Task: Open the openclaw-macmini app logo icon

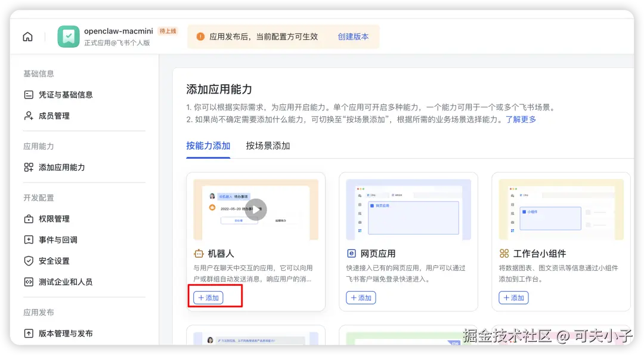Action: 68,36
